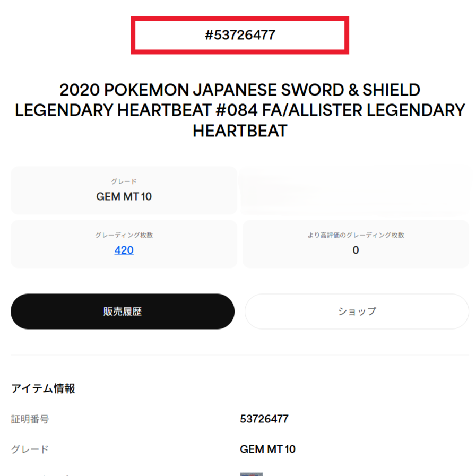Open the ショップ shop button

pyautogui.click(x=357, y=311)
